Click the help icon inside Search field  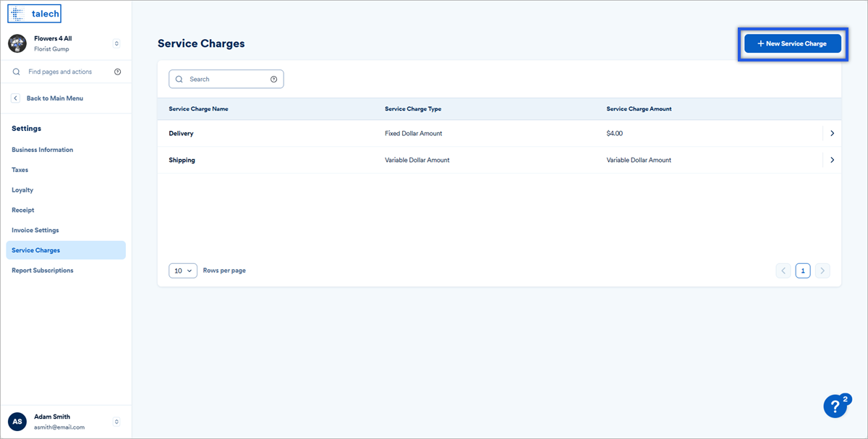(273, 79)
